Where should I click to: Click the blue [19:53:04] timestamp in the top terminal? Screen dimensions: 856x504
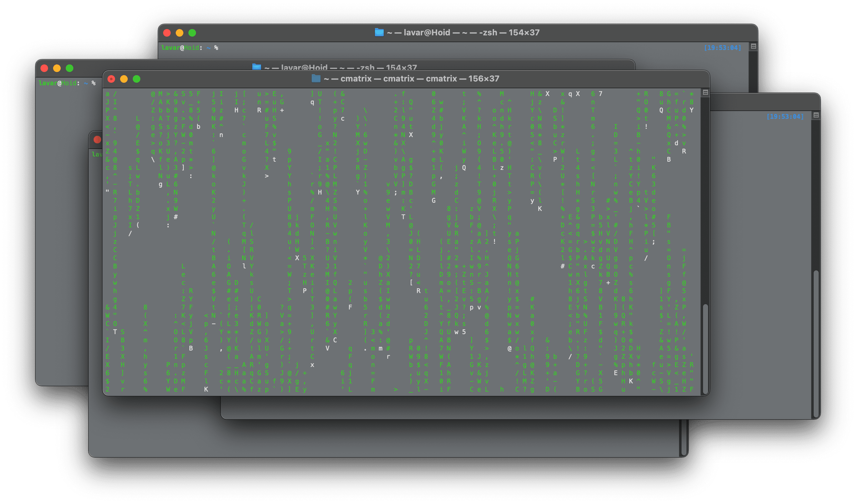[722, 48]
